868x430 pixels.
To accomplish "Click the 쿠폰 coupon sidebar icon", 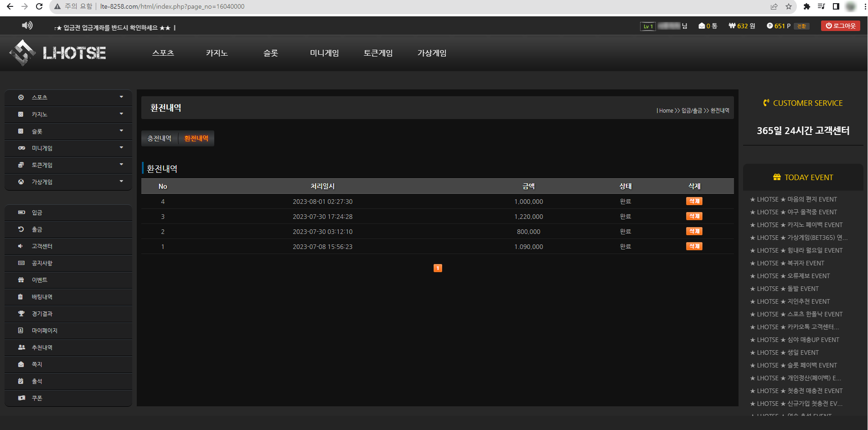I will click(x=21, y=398).
